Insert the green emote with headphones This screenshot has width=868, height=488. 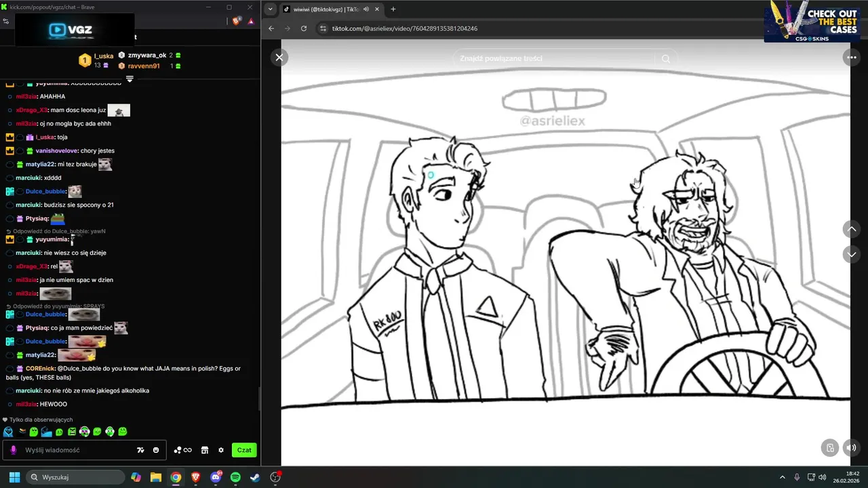tap(110, 432)
